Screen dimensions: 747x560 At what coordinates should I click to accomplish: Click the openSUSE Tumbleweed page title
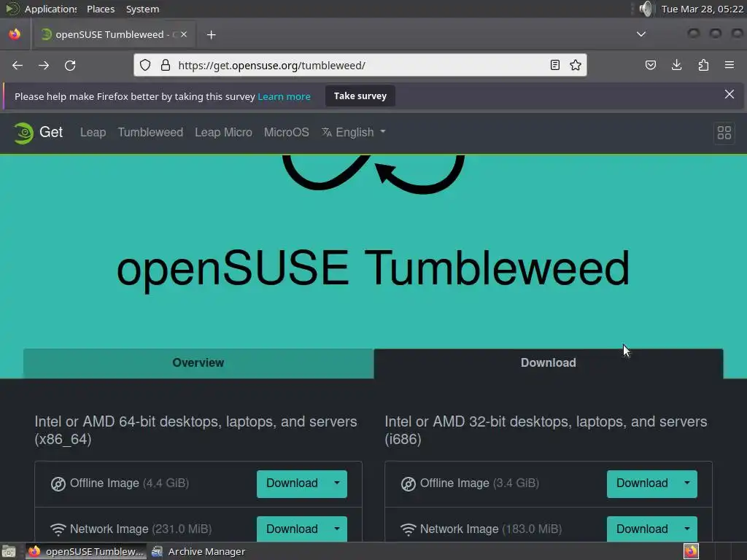(x=373, y=269)
